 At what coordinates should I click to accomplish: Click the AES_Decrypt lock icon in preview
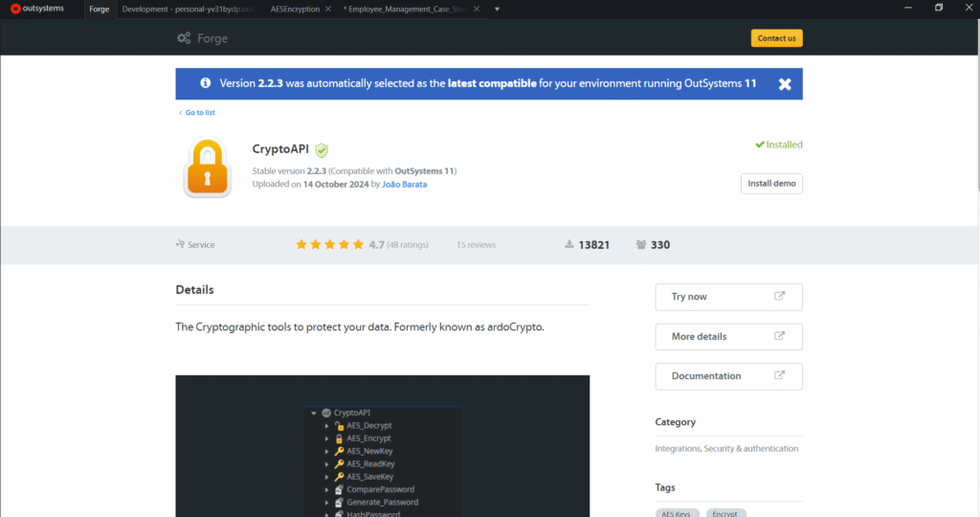339,426
